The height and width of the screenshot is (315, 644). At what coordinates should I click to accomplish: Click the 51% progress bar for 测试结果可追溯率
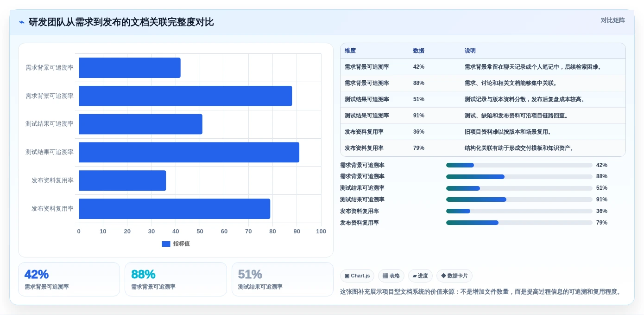click(519, 188)
